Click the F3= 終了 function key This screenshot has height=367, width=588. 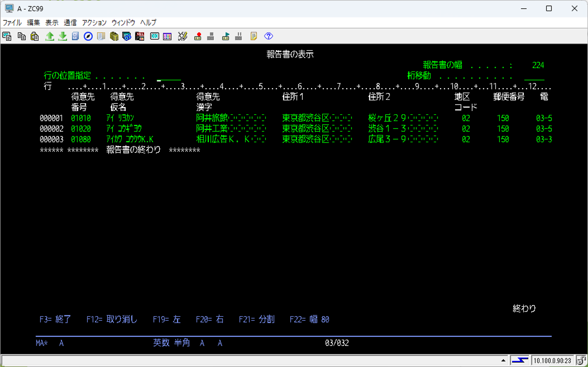55,319
